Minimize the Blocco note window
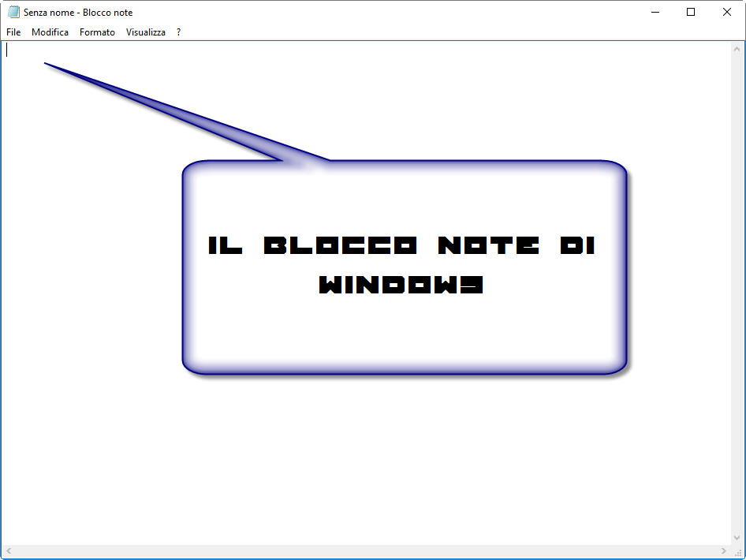Viewport: 746px width, 560px height. [x=655, y=12]
